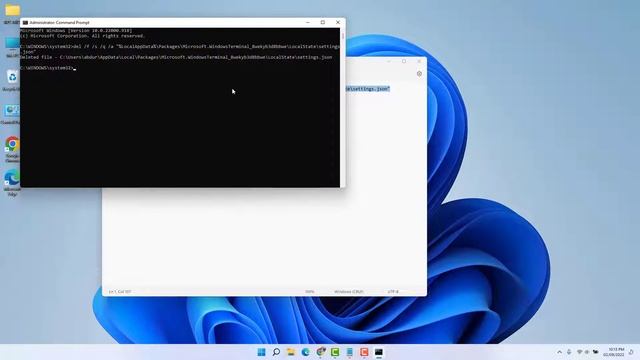Click the Microsoft Windows version line

(x=76, y=31)
